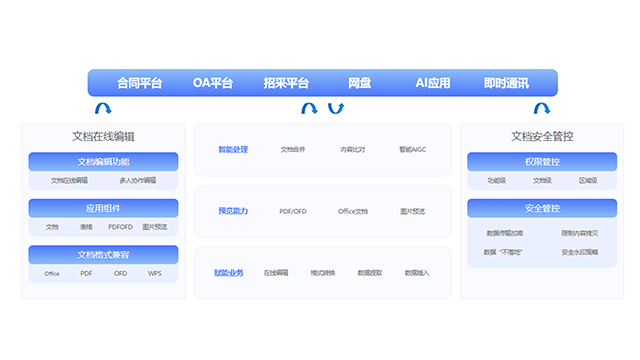Click the 文档安全管控 panel title
The width and height of the screenshot is (640, 360).
pos(542,136)
